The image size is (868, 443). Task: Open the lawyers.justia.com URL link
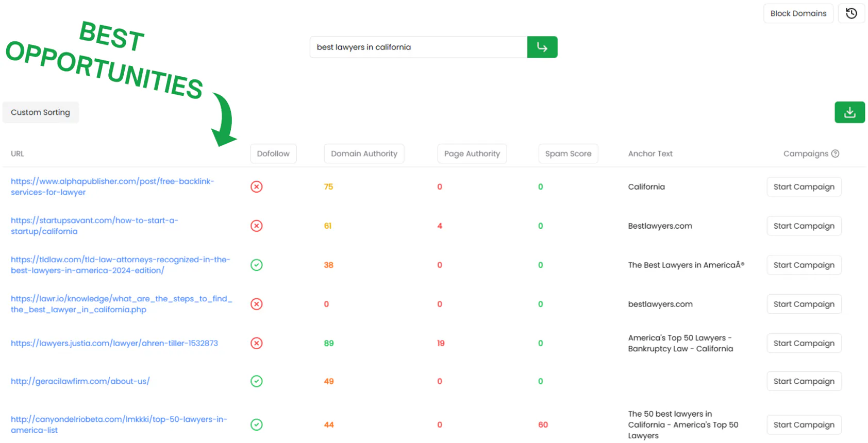114,343
